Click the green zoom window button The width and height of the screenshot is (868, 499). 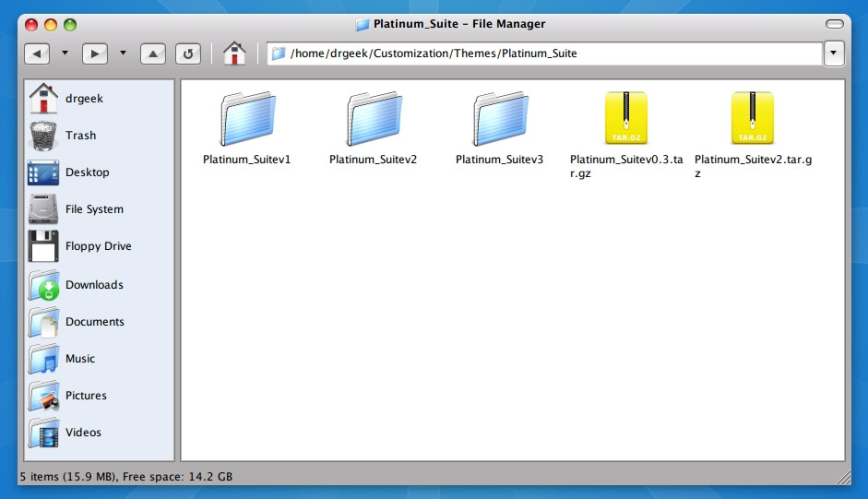tap(70, 25)
